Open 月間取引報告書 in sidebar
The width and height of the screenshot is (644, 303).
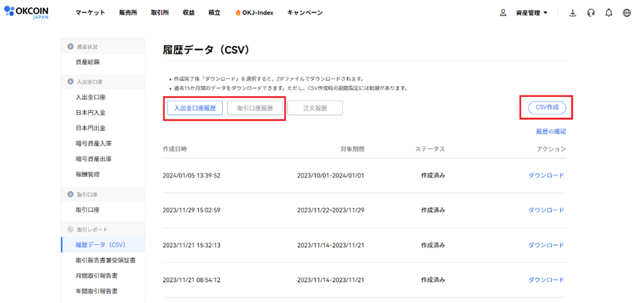(x=97, y=276)
